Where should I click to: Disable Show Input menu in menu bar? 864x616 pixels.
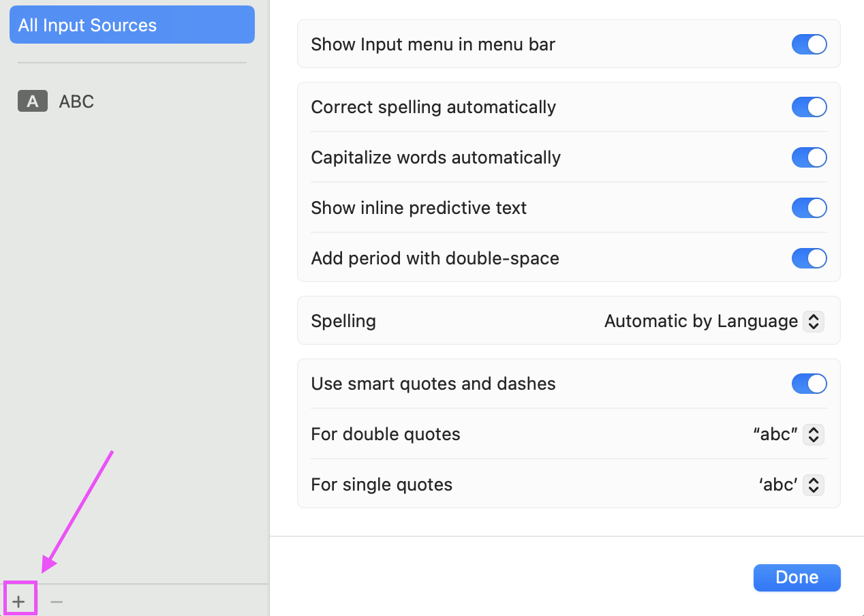pyautogui.click(x=809, y=44)
